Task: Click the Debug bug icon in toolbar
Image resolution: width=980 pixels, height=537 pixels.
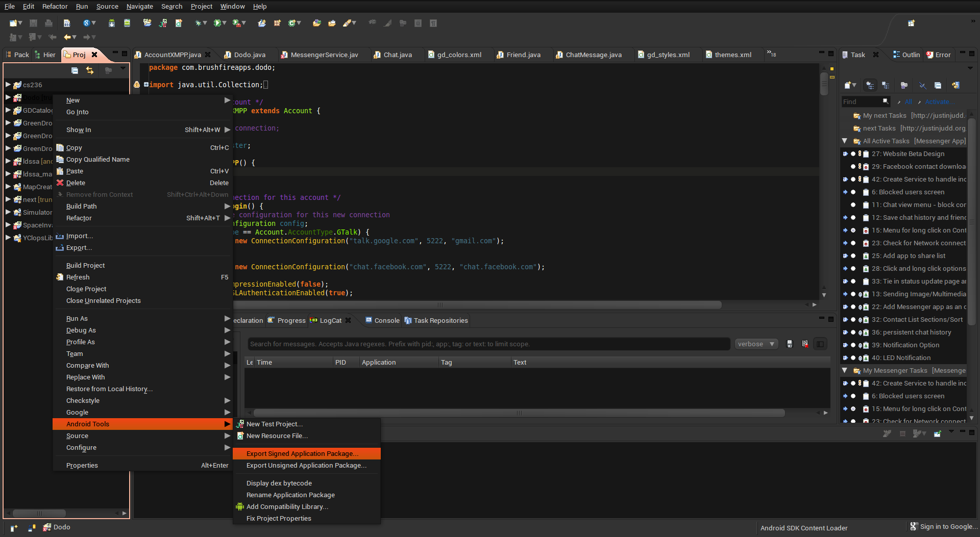Action: tap(198, 23)
